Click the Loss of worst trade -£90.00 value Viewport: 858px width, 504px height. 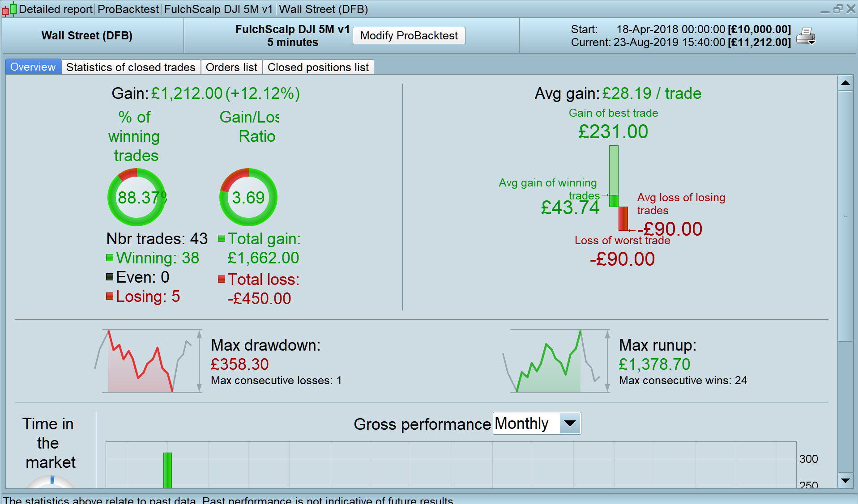622,259
